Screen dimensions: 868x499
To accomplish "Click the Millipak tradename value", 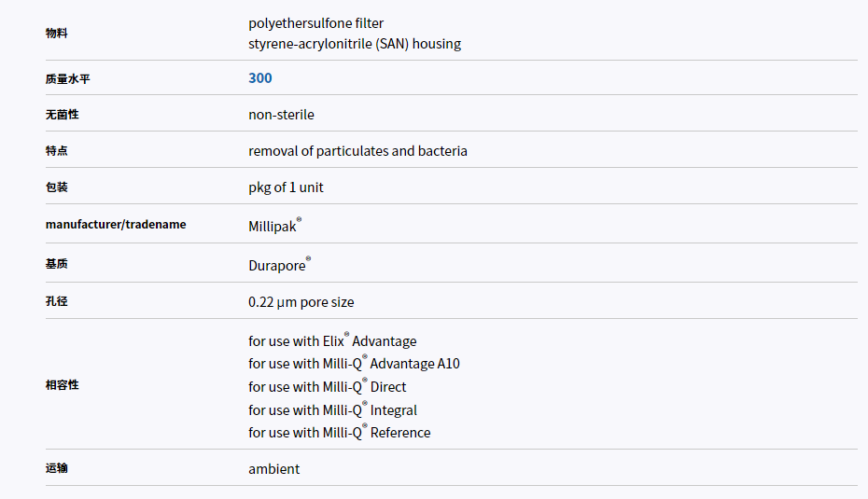I will point(275,226).
